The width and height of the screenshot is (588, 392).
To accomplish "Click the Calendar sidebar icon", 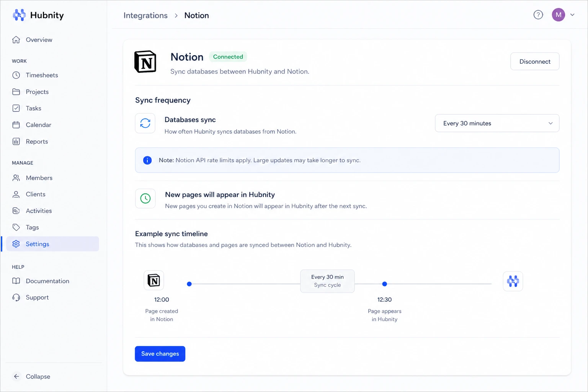I will click(16, 125).
